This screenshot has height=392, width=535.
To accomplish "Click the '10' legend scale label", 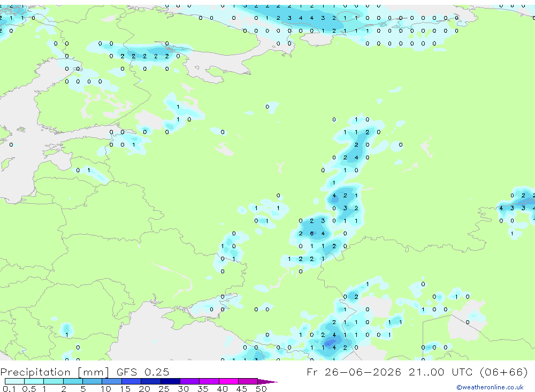I will pos(105,389).
